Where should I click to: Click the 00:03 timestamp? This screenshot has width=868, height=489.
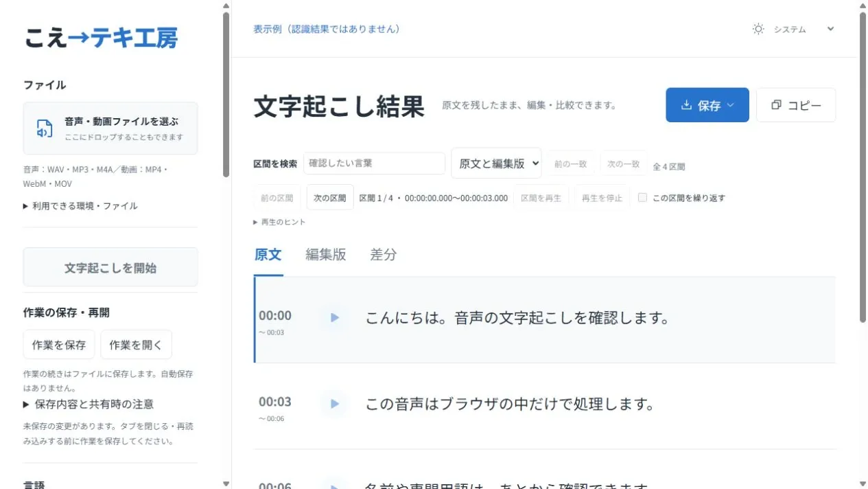point(275,402)
